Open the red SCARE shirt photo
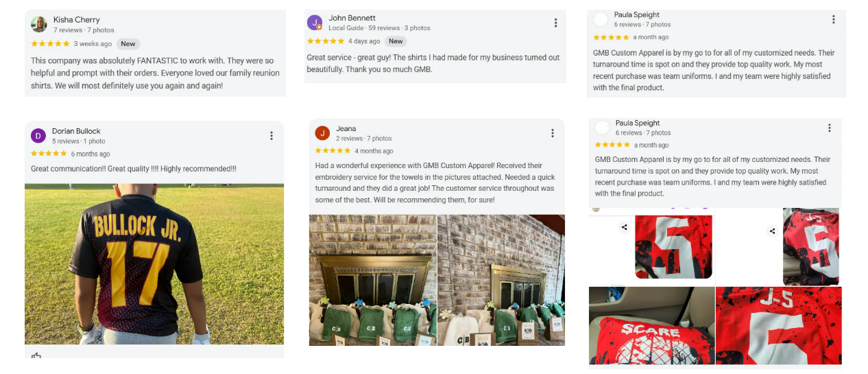The height and width of the screenshot is (374, 868). pos(651,325)
